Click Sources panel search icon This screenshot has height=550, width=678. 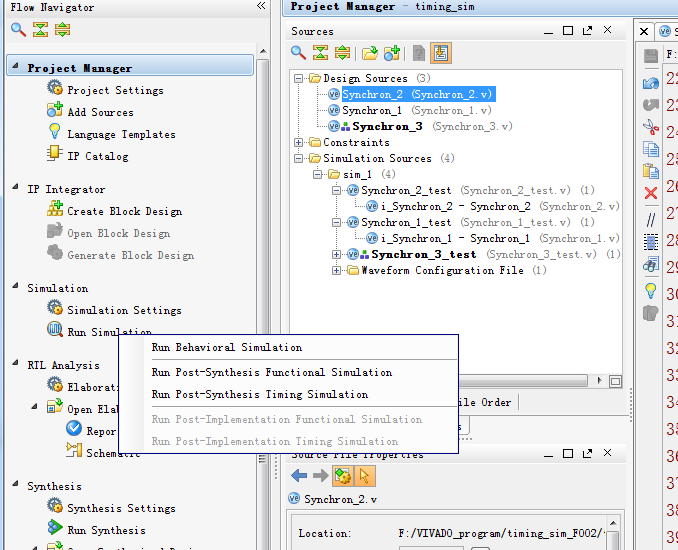[x=298, y=53]
